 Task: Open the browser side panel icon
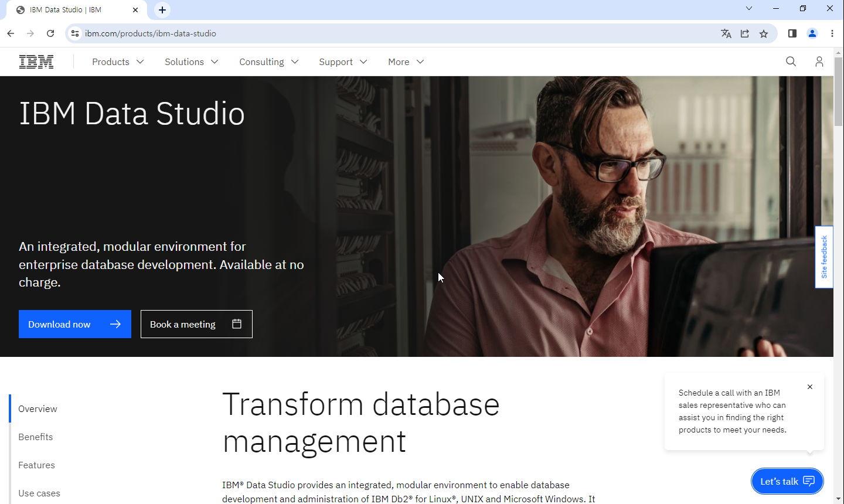coord(792,33)
